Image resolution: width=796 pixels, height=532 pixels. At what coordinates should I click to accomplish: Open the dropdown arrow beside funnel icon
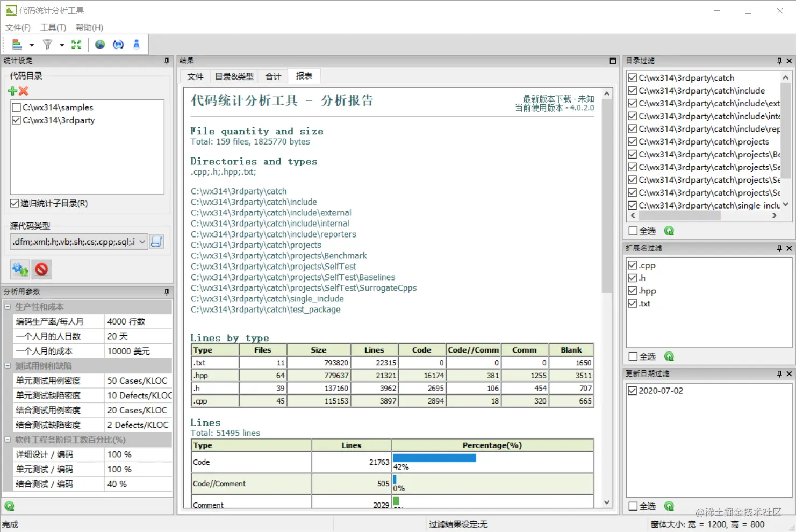(62, 45)
